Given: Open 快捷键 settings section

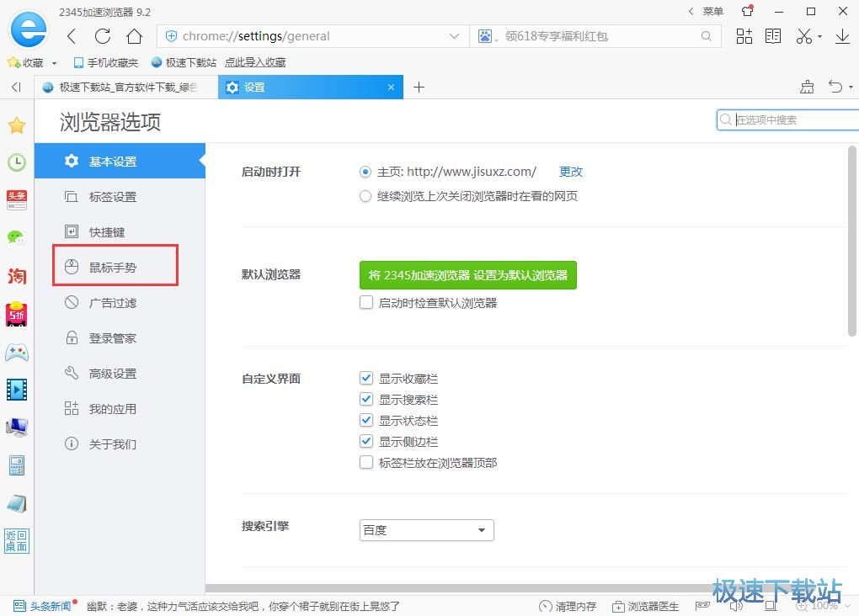Looking at the screenshot, I should (120, 232).
